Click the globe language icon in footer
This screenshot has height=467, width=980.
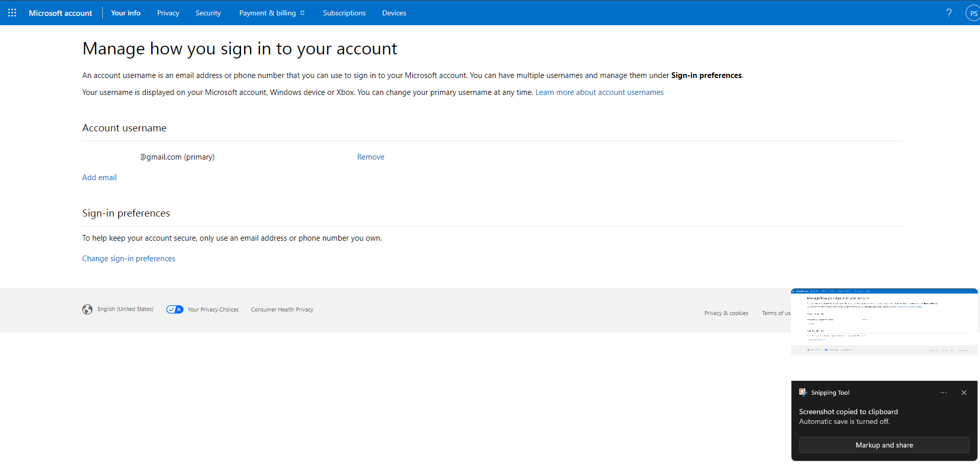pyautogui.click(x=87, y=309)
